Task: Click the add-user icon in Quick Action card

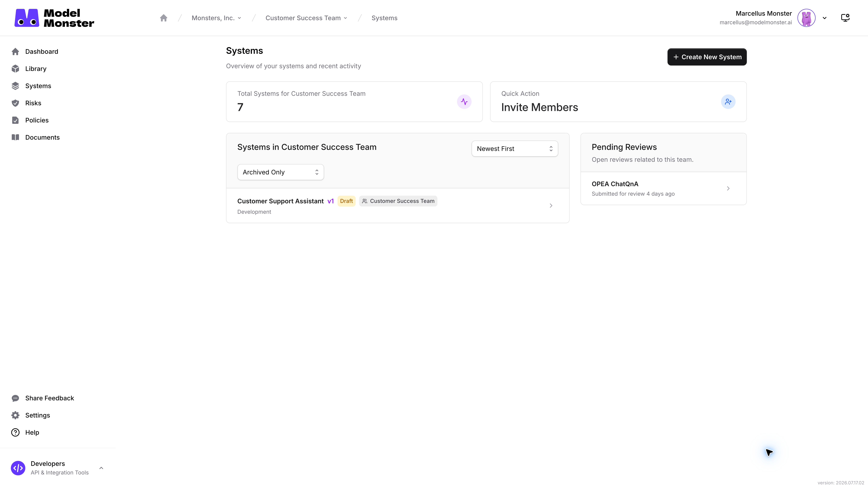Action: pyautogui.click(x=728, y=102)
